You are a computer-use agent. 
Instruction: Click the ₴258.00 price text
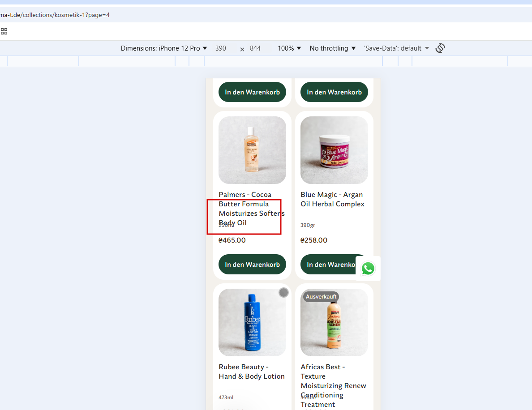click(x=314, y=240)
